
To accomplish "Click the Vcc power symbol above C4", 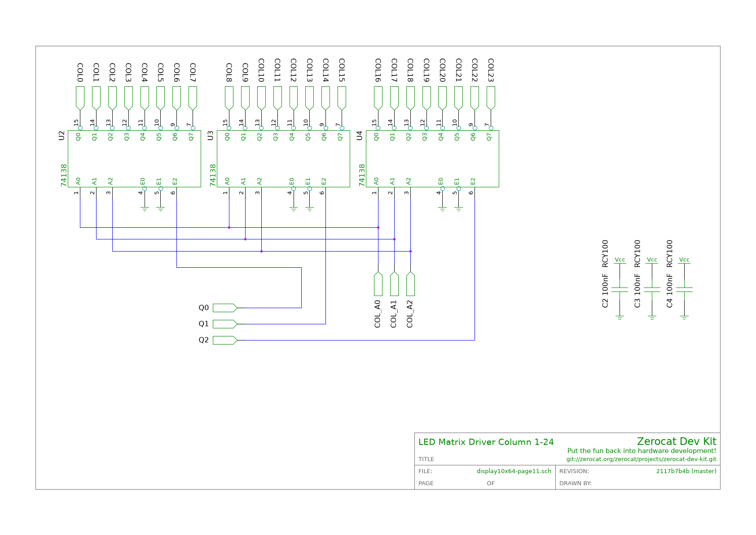I will tap(684, 261).
